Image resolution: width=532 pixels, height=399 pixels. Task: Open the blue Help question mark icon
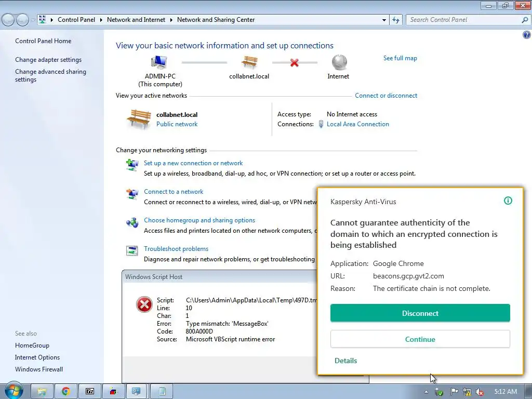(527, 35)
